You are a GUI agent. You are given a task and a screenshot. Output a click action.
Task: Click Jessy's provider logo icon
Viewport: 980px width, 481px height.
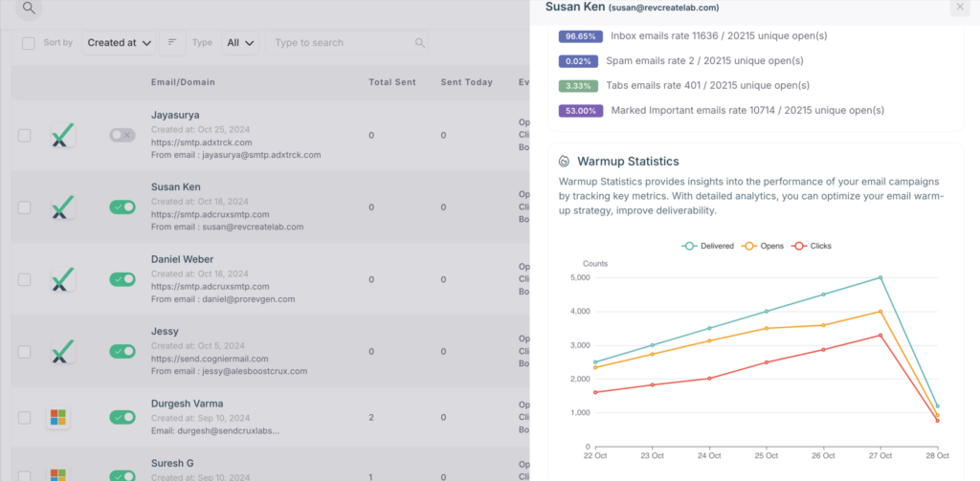click(x=62, y=352)
